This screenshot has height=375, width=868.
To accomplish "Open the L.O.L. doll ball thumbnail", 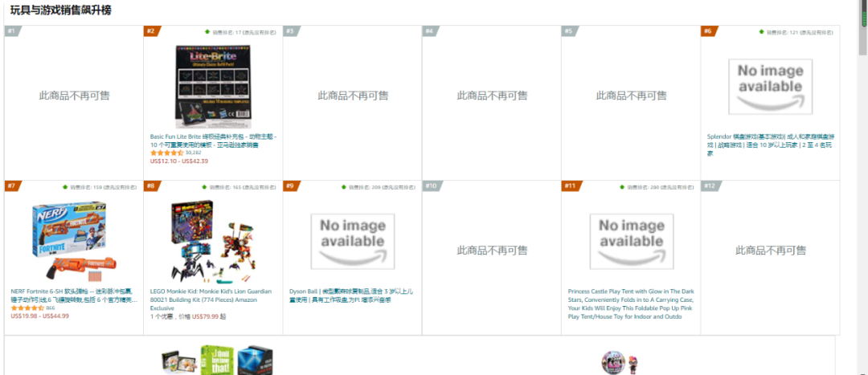I will 612,361.
